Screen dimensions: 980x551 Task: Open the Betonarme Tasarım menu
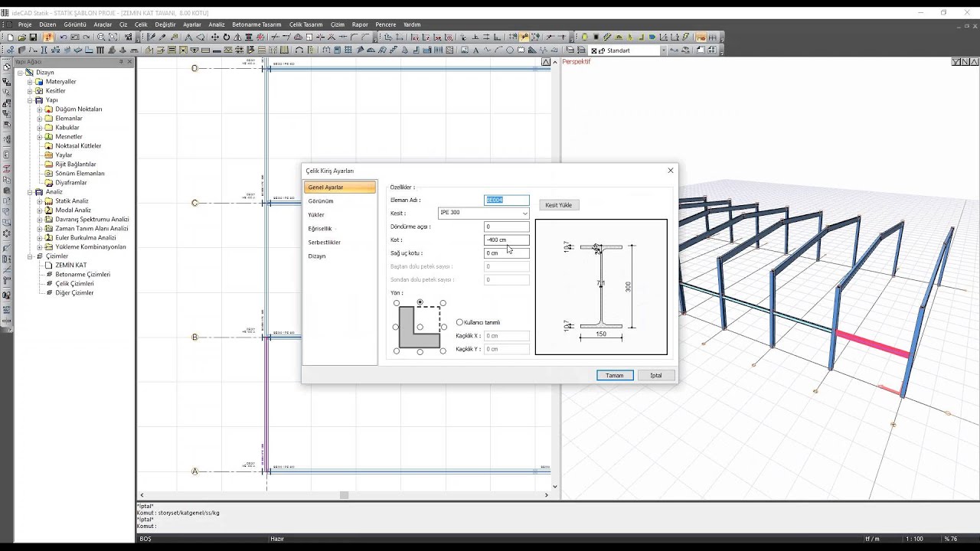coord(256,24)
